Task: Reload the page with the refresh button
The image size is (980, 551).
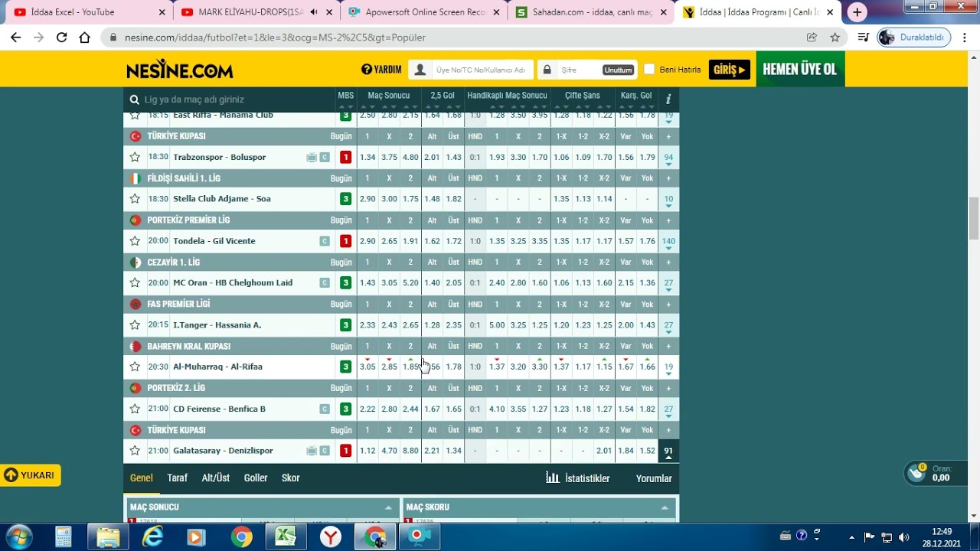Action: [62, 37]
